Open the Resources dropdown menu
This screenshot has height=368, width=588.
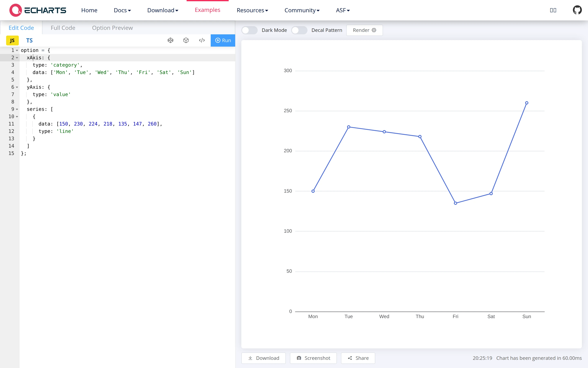(252, 10)
